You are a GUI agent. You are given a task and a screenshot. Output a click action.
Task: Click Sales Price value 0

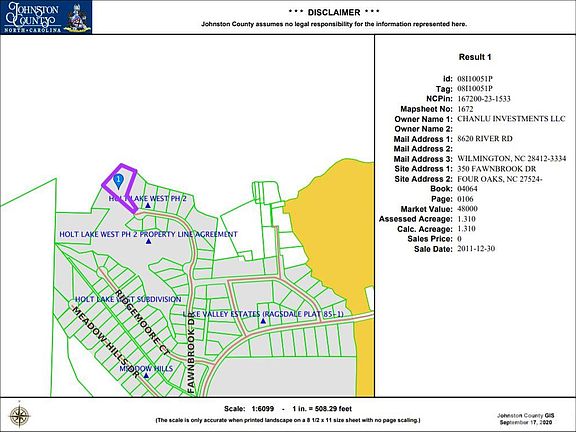coord(460,239)
